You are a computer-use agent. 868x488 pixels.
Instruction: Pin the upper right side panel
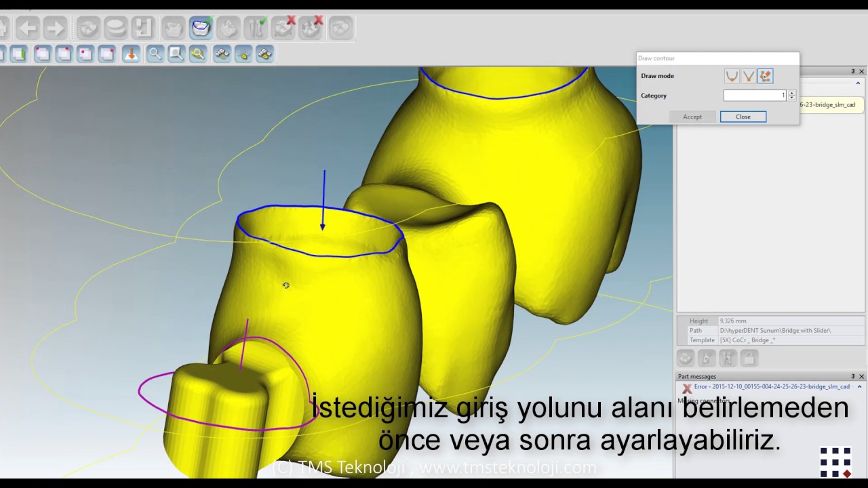853,71
